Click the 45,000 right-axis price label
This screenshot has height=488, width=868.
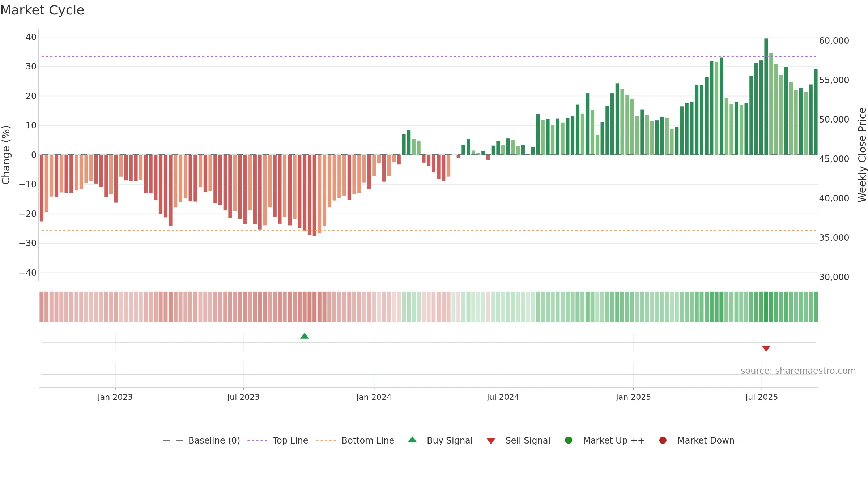tap(834, 159)
